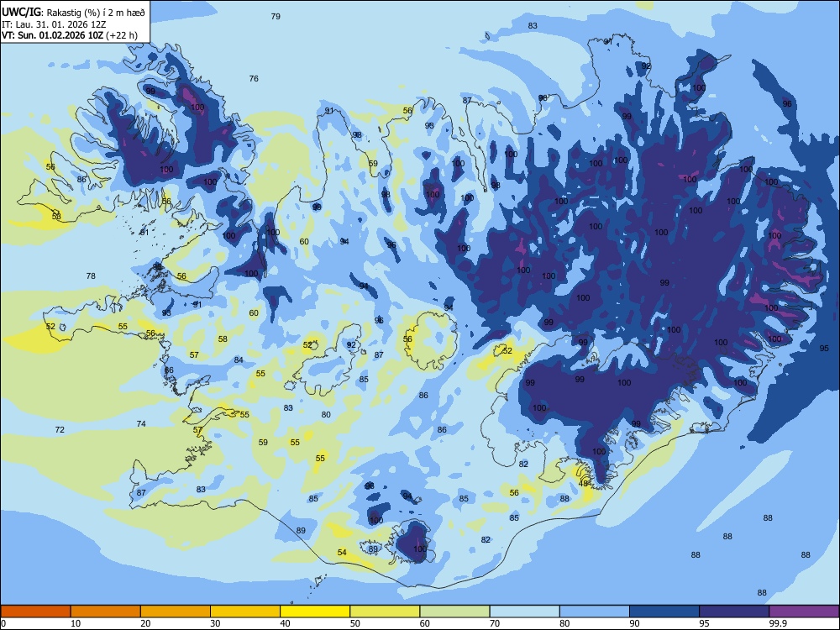840x630 pixels.
Task: Pick the navy 95–99.9 legend swatch
Action: 734,612
